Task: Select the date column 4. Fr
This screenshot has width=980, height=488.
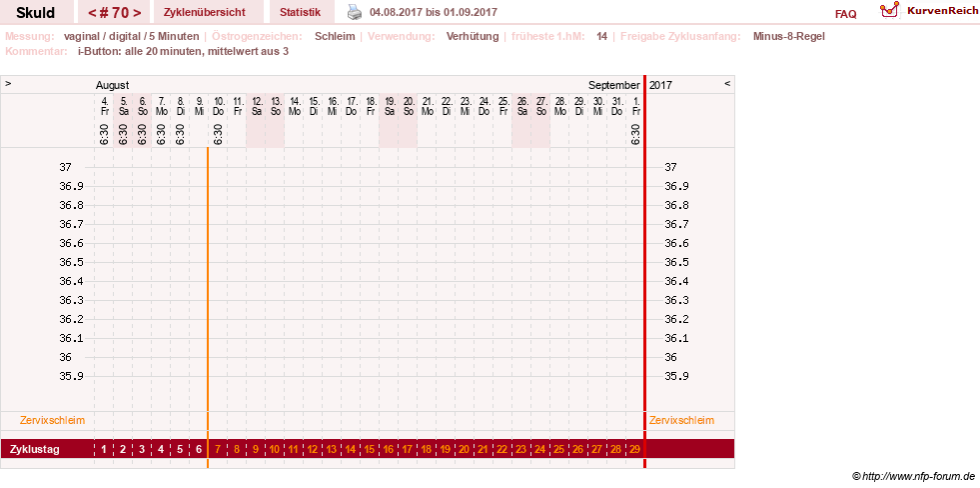Action: pyautogui.click(x=104, y=106)
